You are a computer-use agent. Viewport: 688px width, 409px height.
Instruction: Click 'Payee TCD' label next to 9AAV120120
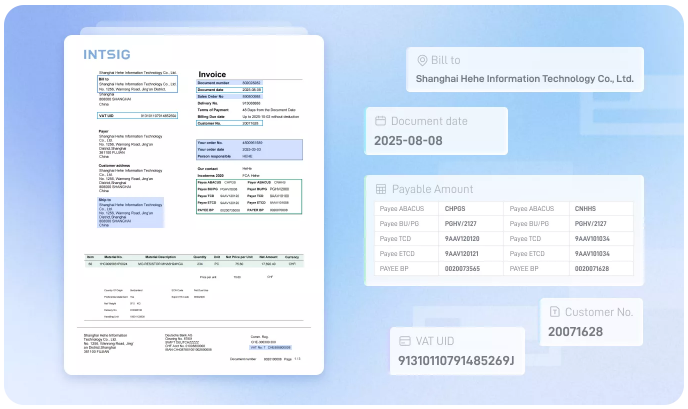(395, 239)
